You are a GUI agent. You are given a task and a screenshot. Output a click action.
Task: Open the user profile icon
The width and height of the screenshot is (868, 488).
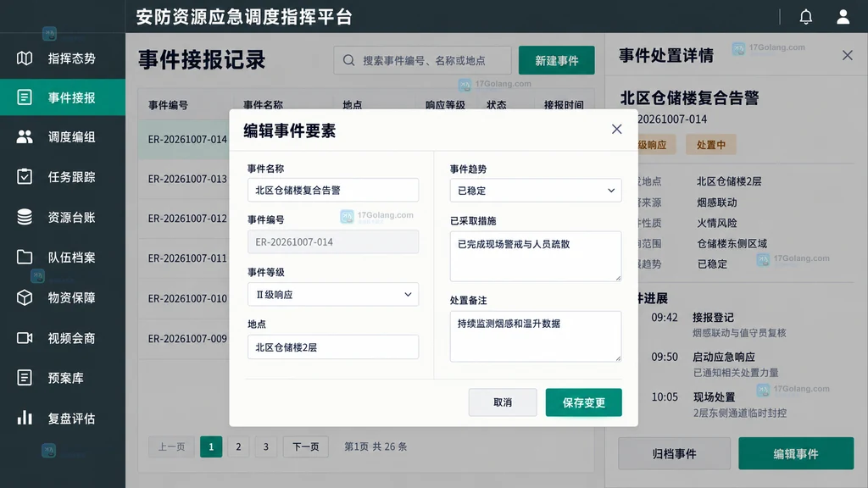[843, 17]
